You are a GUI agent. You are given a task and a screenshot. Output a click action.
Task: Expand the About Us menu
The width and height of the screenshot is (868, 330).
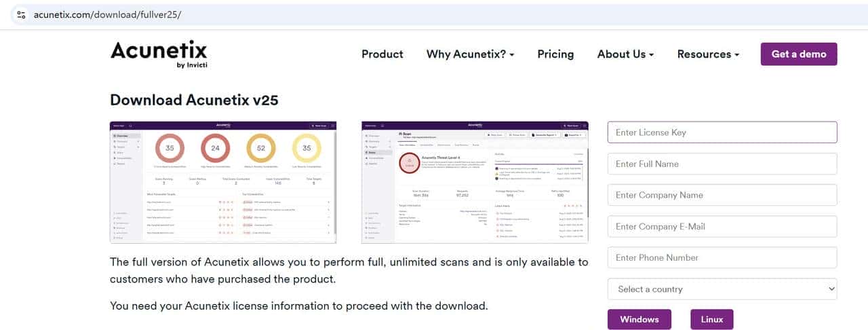coord(625,54)
